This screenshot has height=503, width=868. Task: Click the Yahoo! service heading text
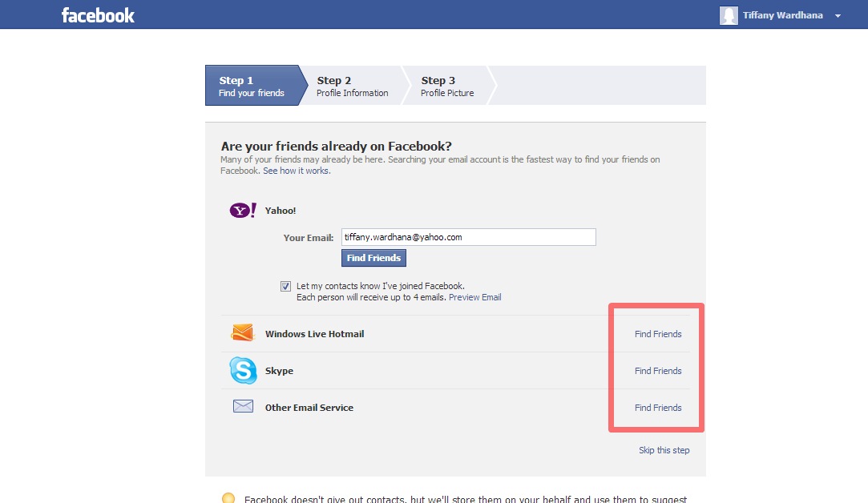pyautogui.click(x=280, y=211)
